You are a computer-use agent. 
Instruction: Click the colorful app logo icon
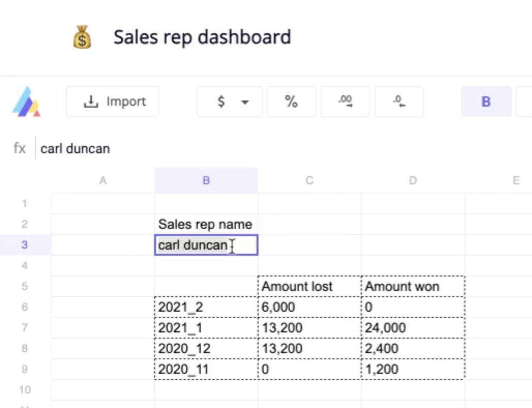click(x=26, y=101)
